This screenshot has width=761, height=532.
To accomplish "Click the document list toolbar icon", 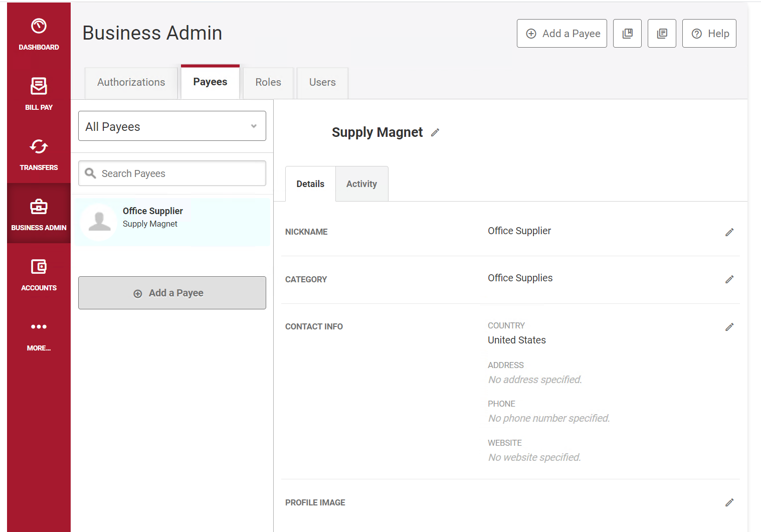I will coord(662,34).
